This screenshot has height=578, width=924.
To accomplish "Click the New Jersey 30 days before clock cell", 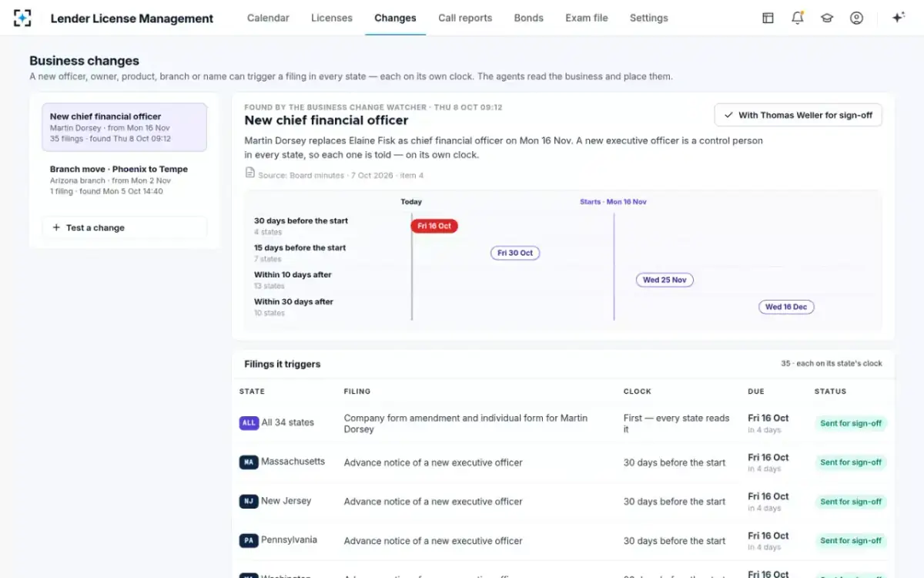I will tap(675, 502).
